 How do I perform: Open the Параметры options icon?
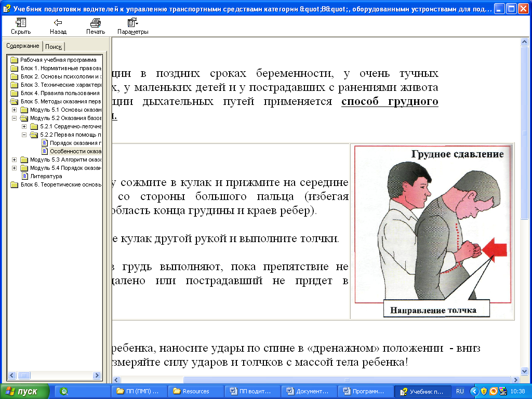(x=132, y=23)
